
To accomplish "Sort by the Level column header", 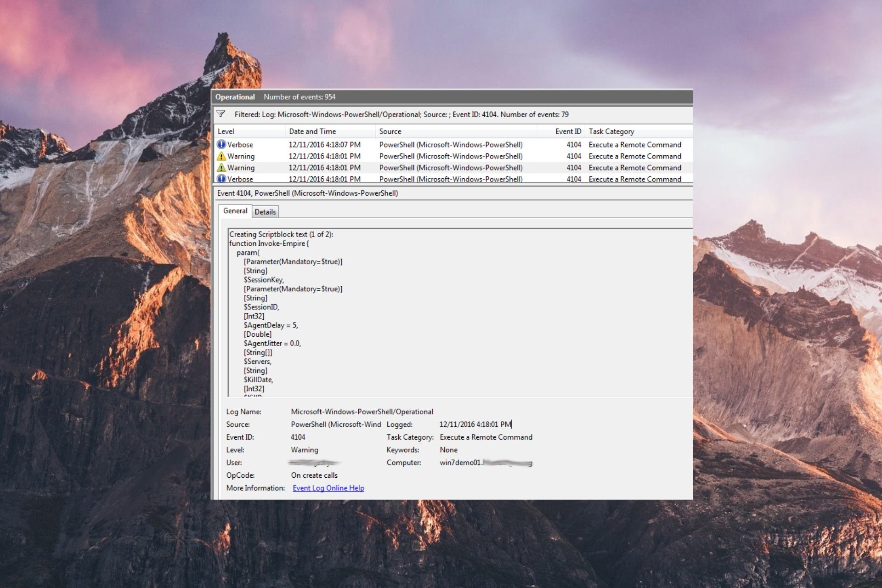I will [250, 131].
